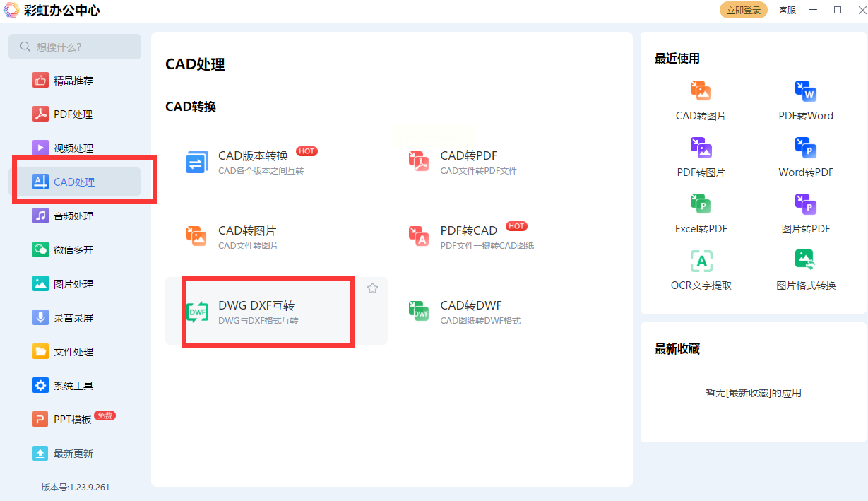868x501 pixels.
Task: Select the PPT模板 sidebar label
Action: pos(73,420)
